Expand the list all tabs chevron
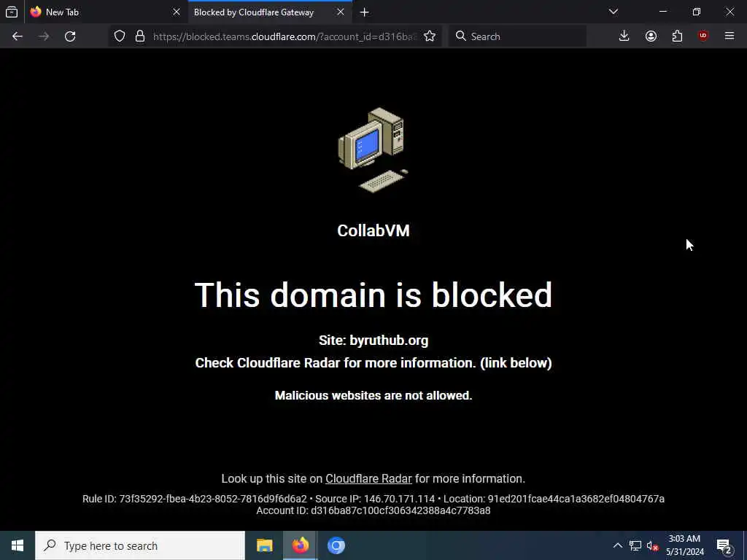Screen dimensions: 747x560 614,12
